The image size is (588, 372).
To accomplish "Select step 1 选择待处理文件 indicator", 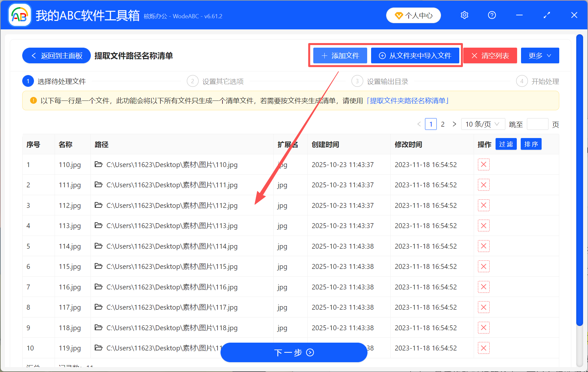I will coord(28,81).
